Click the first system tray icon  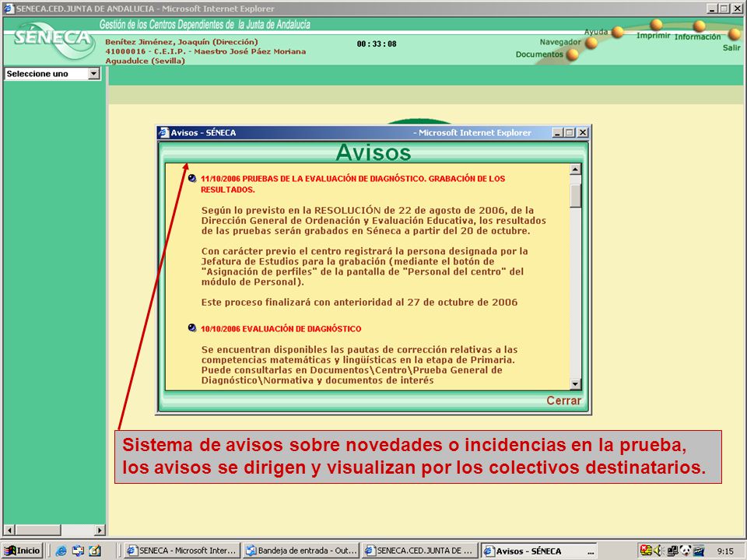(x=646, y=551)
